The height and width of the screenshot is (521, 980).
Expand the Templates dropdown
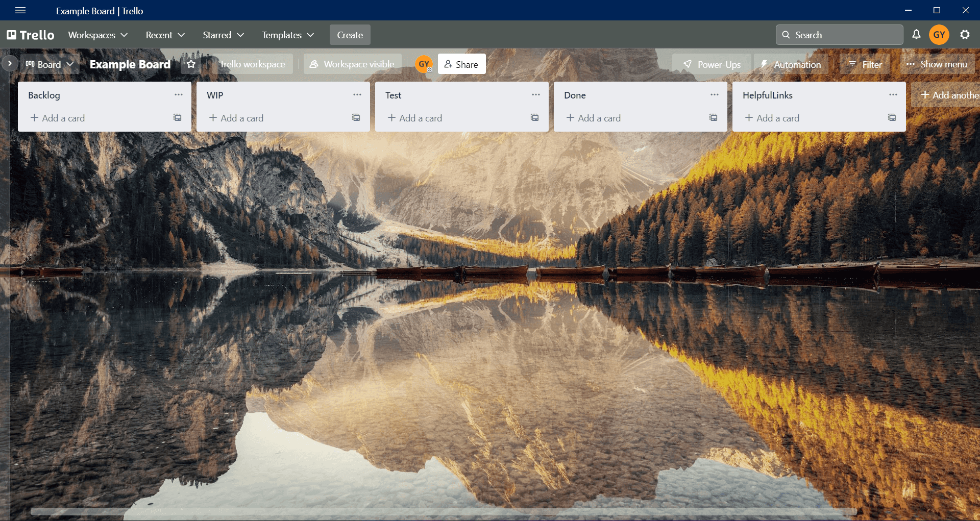tap(287, 35)
